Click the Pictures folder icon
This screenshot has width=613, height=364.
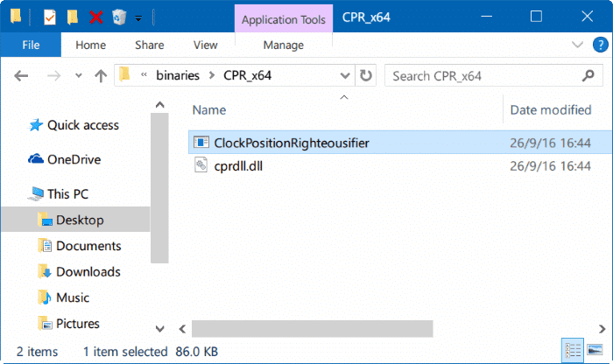tap(45, 324)
